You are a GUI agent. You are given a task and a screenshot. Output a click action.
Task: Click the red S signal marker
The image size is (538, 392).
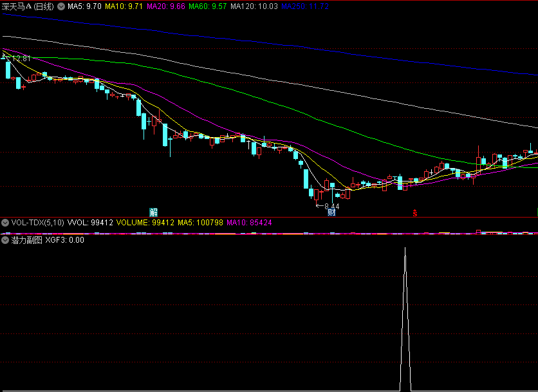pyautogui.click(x=415, y=213)
